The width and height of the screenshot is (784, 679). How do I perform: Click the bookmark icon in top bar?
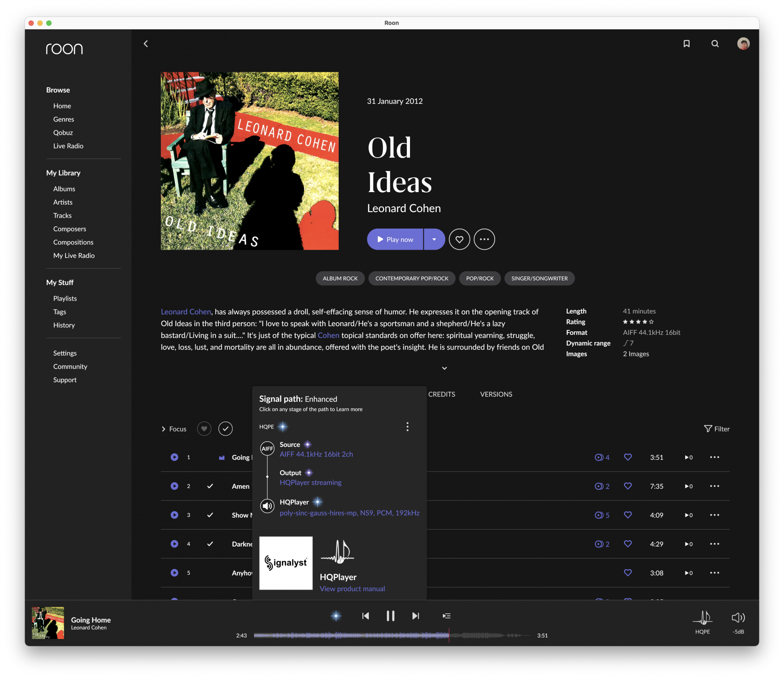point(686,44)
